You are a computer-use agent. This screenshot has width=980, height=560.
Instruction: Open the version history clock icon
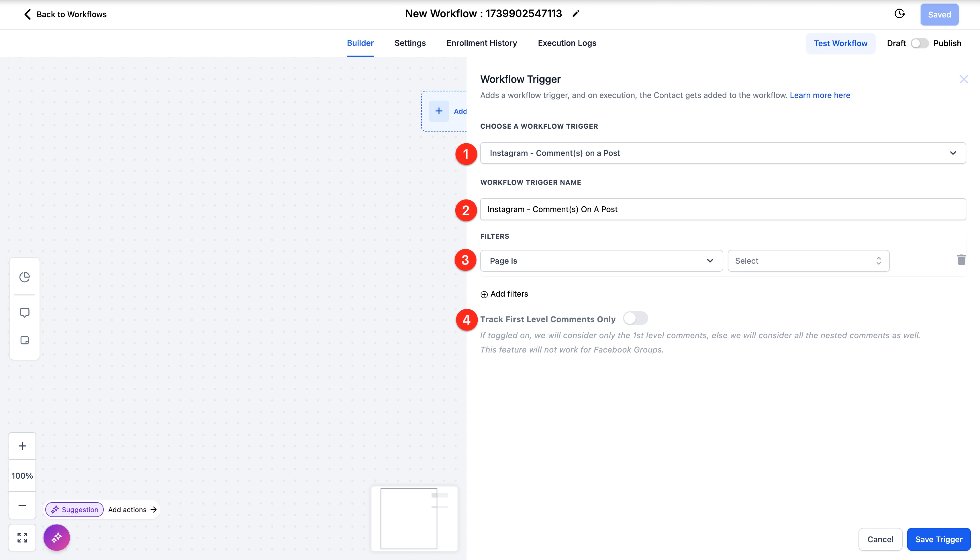click(x=899, y=14)
